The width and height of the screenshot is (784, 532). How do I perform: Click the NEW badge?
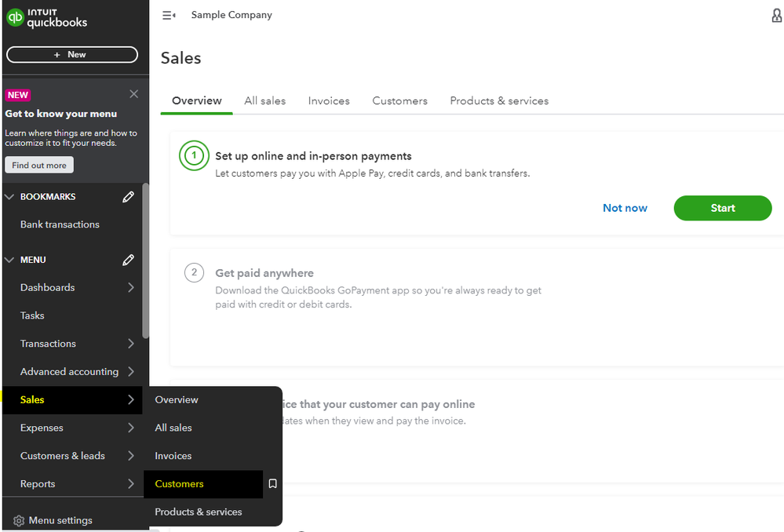[17, 95]
